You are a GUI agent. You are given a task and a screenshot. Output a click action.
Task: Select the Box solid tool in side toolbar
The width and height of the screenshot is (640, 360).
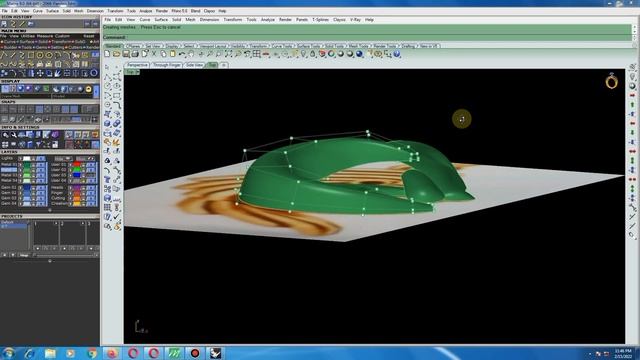click(107, 124)
